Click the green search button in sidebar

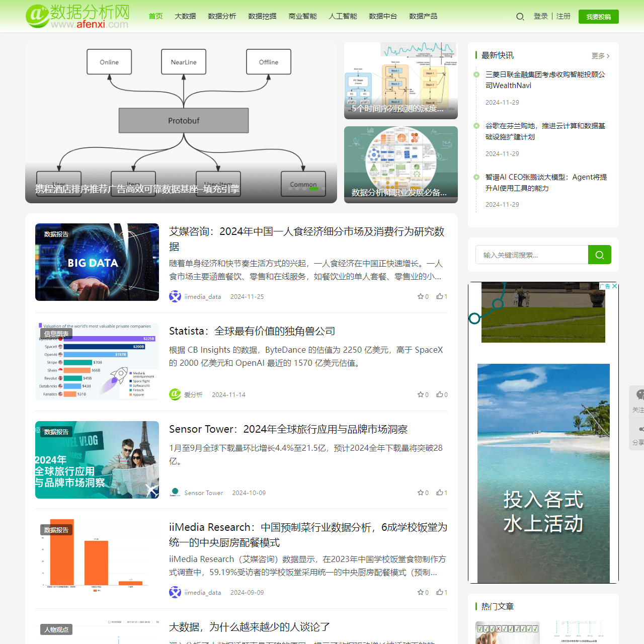coord(599,255)
